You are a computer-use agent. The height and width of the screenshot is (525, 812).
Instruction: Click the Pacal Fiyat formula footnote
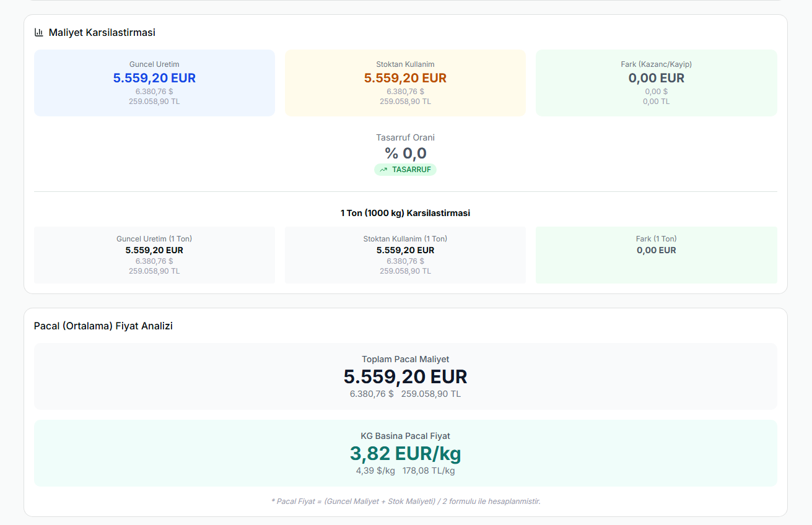pos(405,501)
